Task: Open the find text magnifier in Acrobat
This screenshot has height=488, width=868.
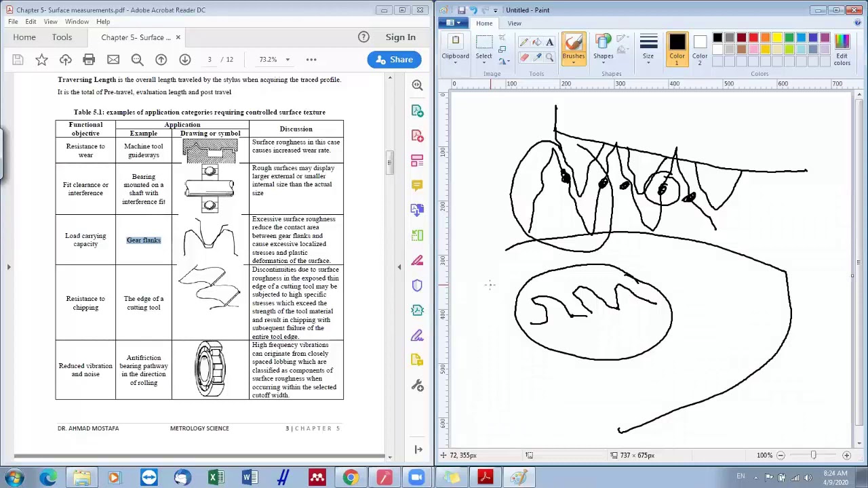Action: point(137,60)
